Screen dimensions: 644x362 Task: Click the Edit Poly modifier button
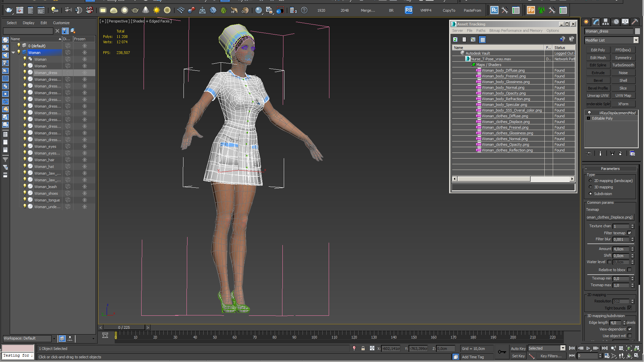[598, 50]
